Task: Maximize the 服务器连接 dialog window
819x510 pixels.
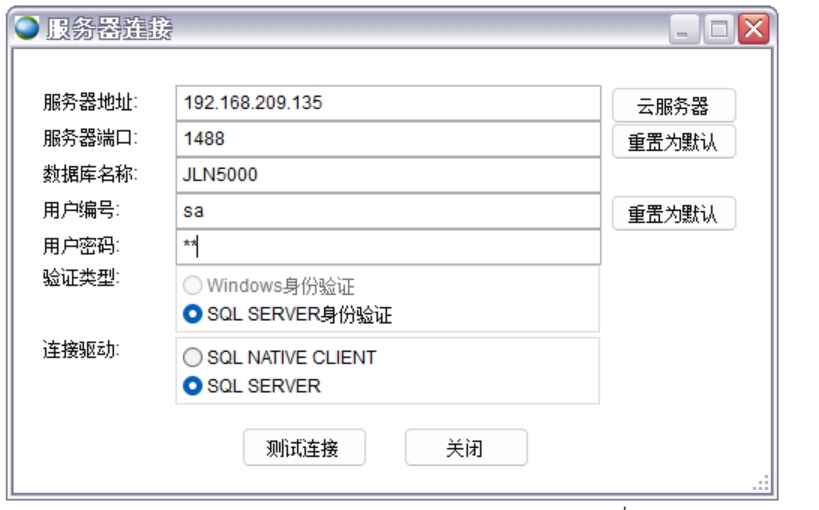Action: (x=717, y=29)
